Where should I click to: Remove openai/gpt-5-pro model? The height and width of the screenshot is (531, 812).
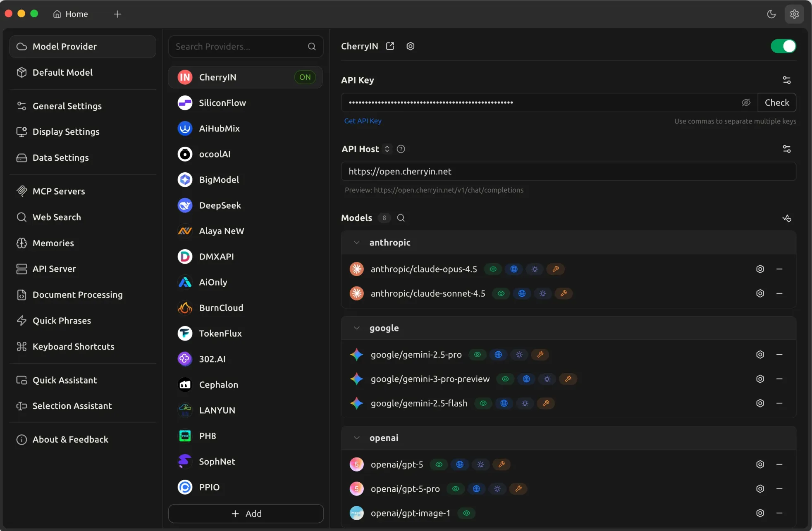point(779,489)
